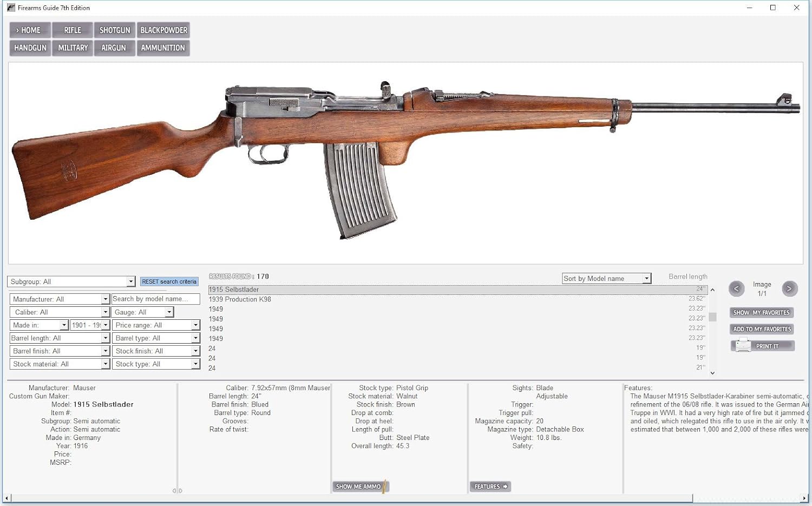812x506 pixels.
Task: Expand the Manufacturer dropdown
Action: [60, 299]
